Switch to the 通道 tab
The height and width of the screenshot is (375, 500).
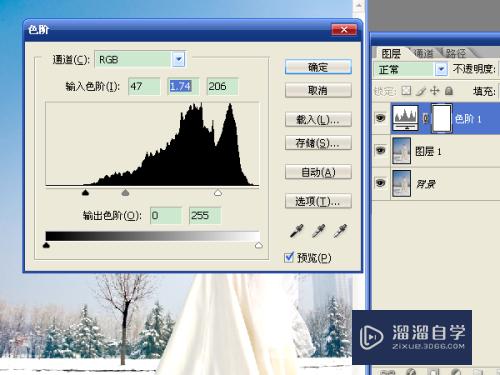coord(423,53)
